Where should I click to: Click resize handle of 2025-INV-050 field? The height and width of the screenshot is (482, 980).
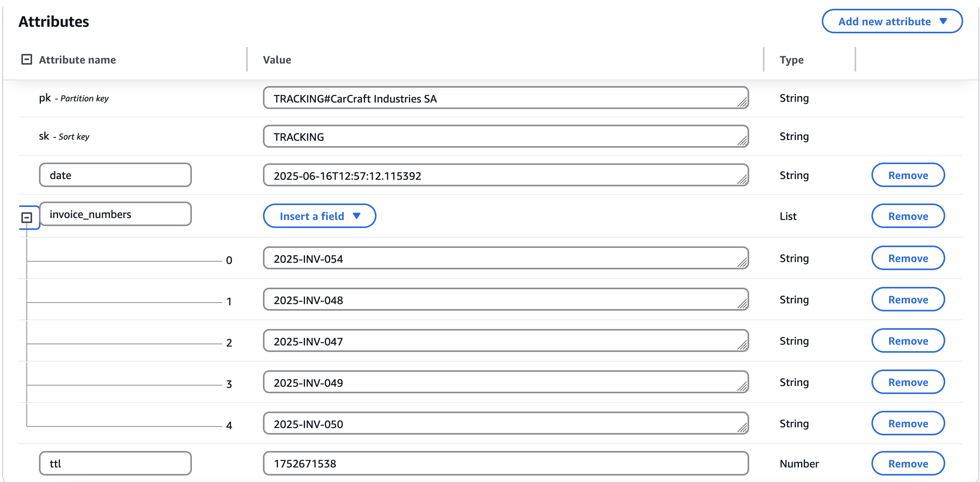(742, 428)
